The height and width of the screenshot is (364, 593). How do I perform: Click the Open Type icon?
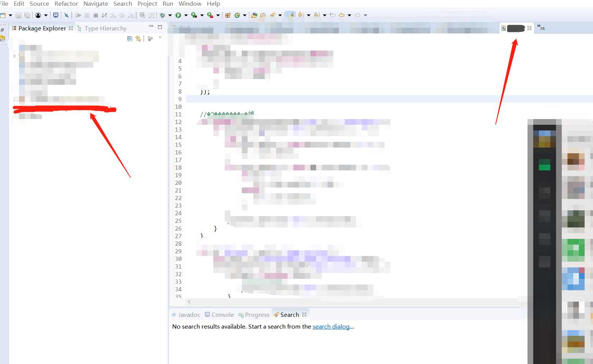pyautogui.click(x=254, y=15)
